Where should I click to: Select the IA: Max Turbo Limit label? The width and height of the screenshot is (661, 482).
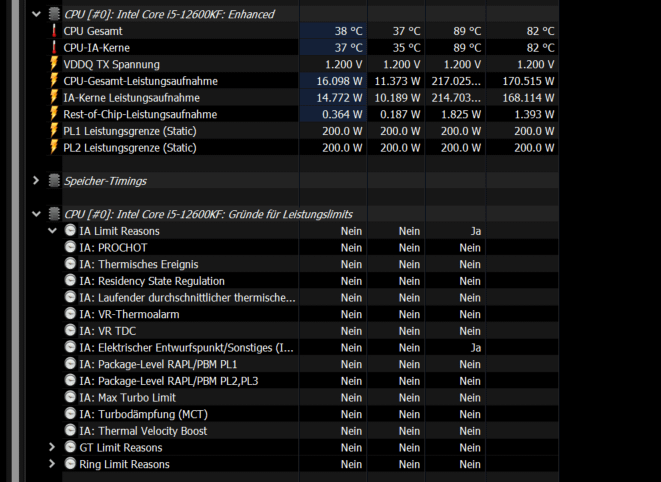click(x=127, y=398)
